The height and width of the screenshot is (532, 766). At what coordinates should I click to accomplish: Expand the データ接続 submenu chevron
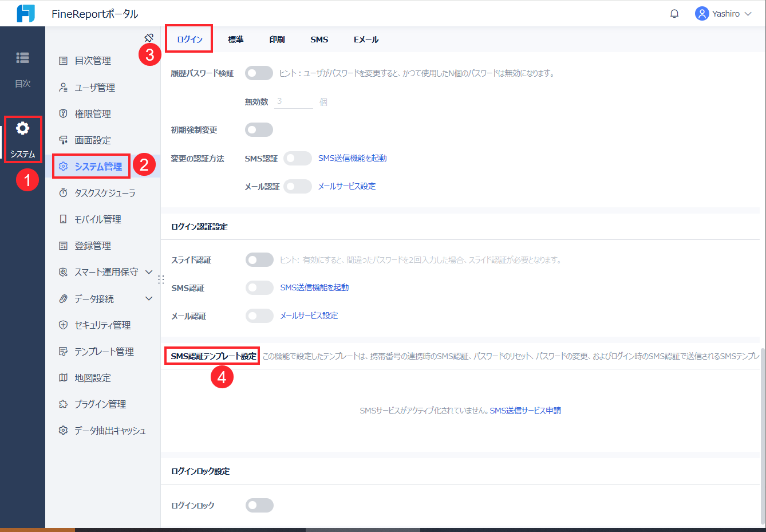[149, 298]
